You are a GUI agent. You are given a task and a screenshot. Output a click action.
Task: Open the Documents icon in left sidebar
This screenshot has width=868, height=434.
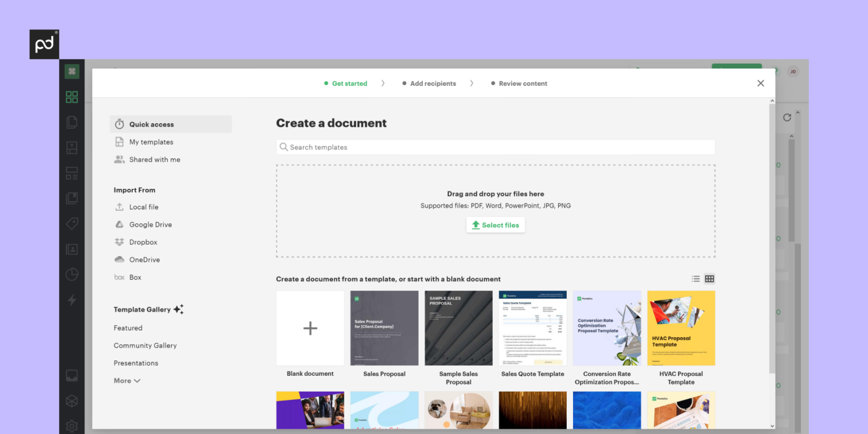coord(72,122)
